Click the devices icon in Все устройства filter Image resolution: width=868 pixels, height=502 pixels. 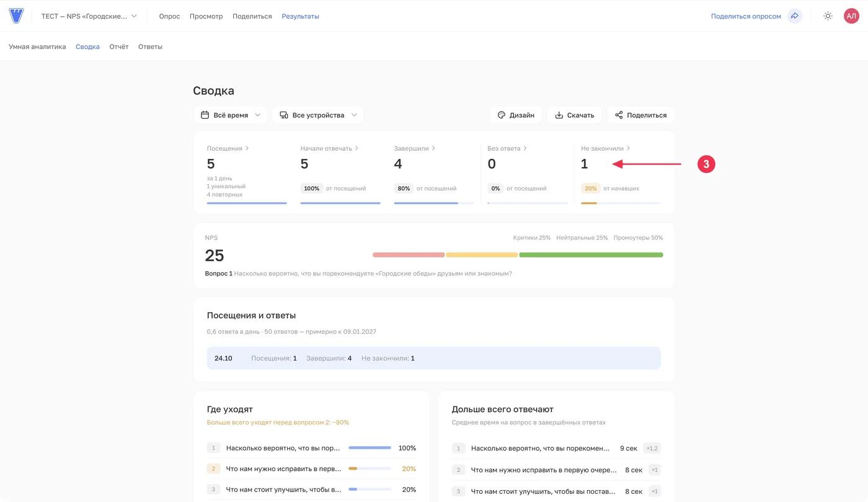[x=284, y=115]
